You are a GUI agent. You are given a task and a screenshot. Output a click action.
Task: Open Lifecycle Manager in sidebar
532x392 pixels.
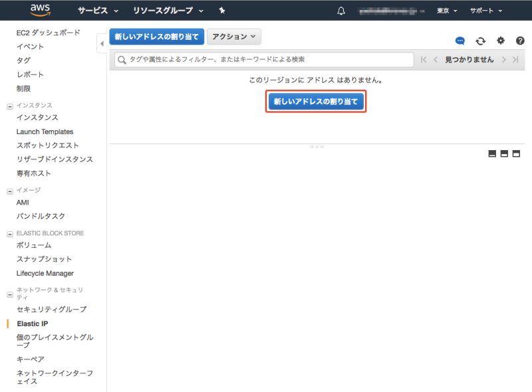click(45, 273)
